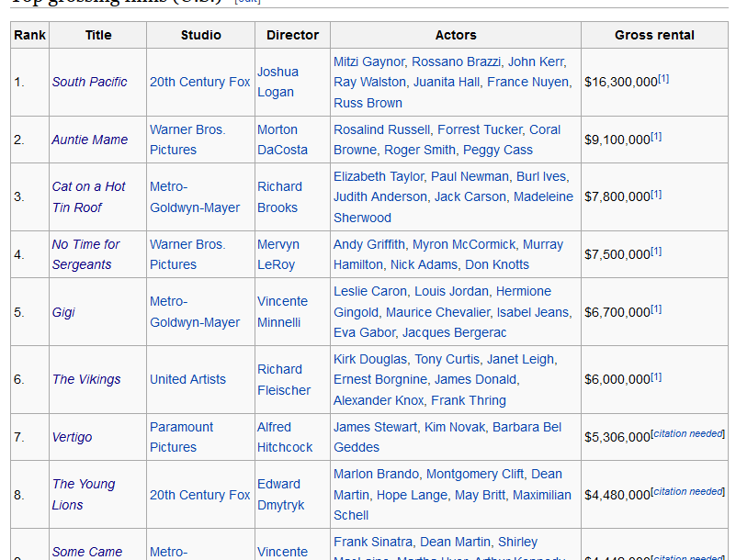Click reference [1] after $16,300,000

[x=663, y=79]
